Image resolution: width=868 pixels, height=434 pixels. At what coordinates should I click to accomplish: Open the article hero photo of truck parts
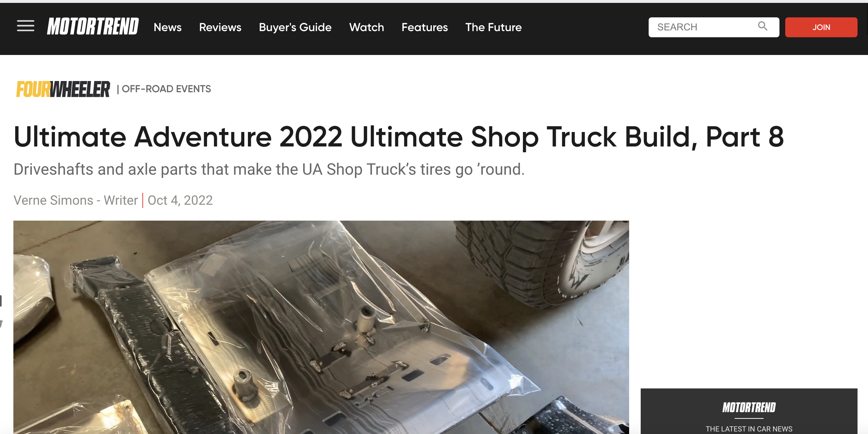(x=321, y=327)
